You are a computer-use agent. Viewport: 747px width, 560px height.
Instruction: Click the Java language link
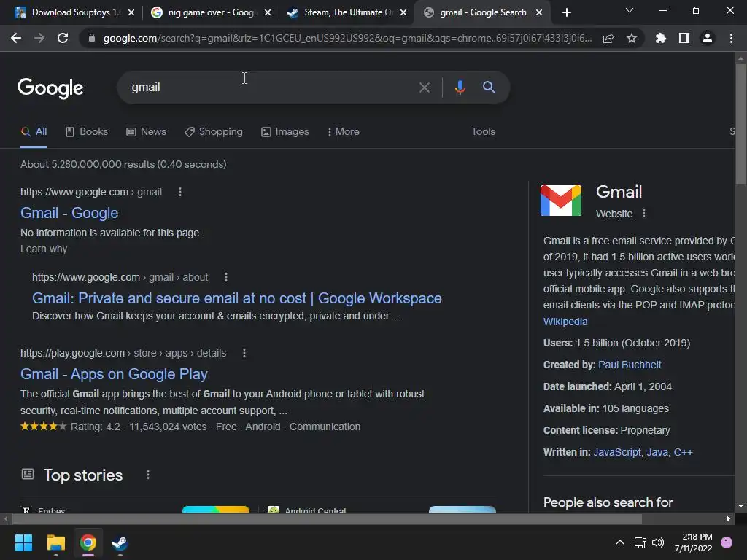coord(657,452)
